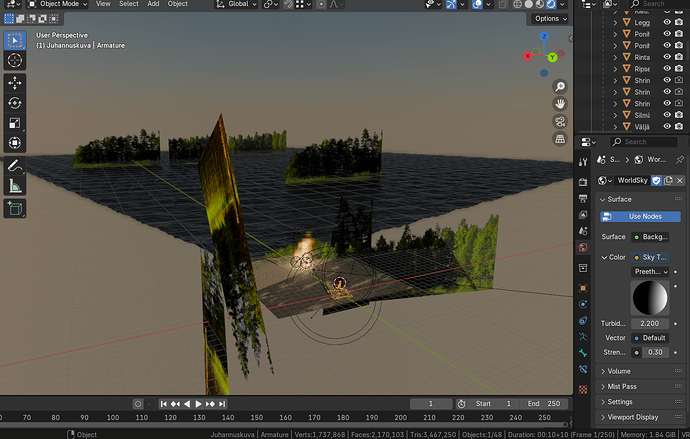Click the Sky T... color node button
Screen dimensions: 690x439
650,257
